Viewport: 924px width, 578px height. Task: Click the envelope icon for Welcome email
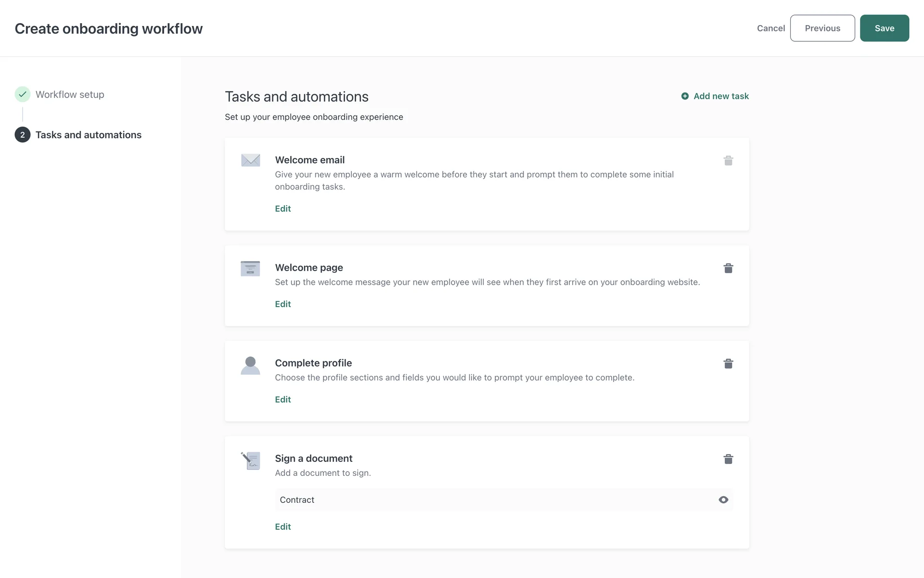pyautogui.click(x=250, y=160)
